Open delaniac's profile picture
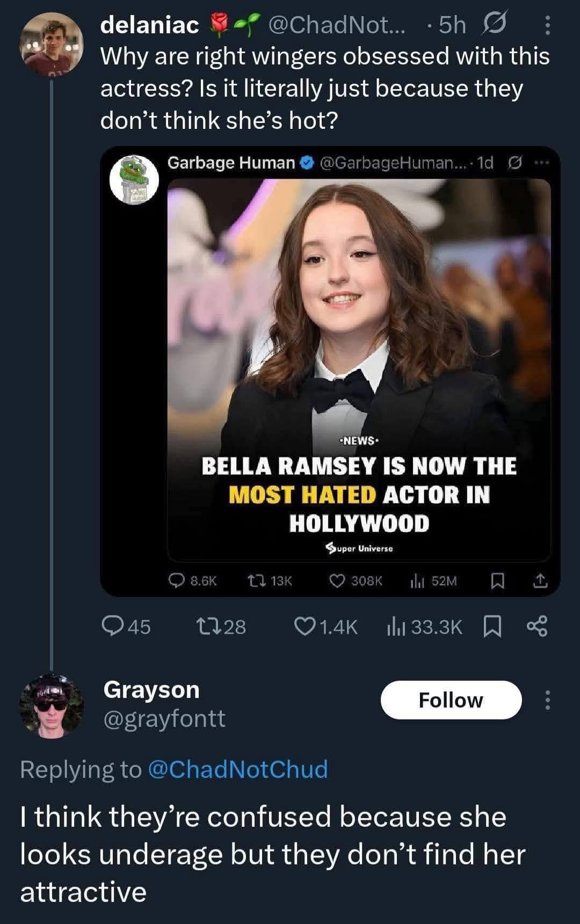Screen dimensions: 580x924 52,44
